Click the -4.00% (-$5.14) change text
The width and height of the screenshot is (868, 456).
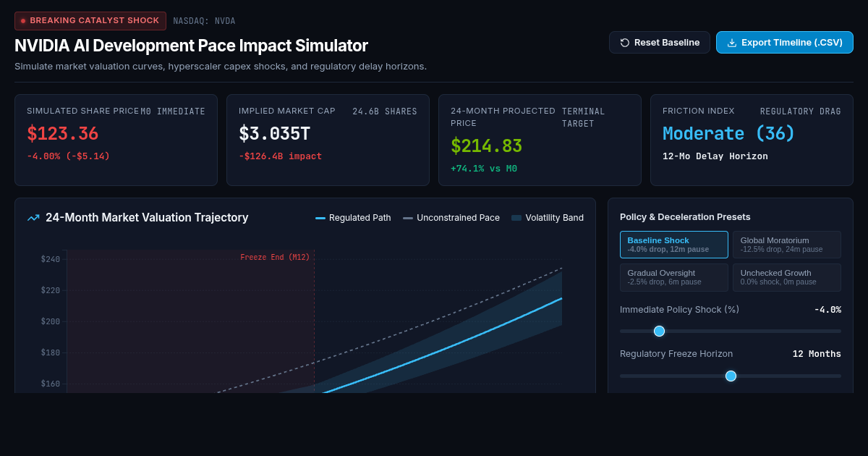pyautogui.click(x=68, y=156)
